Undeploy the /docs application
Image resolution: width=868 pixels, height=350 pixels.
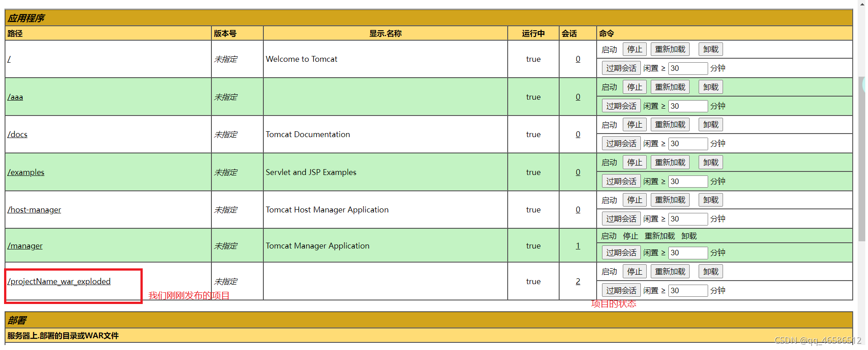[711, 124]
